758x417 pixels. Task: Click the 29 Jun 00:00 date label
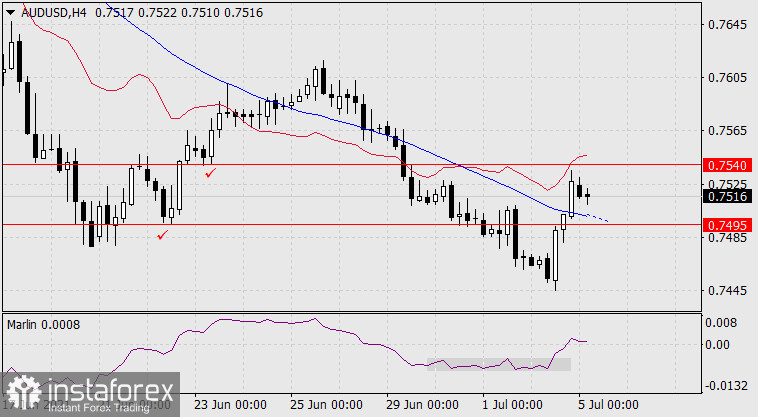(422, 405)
